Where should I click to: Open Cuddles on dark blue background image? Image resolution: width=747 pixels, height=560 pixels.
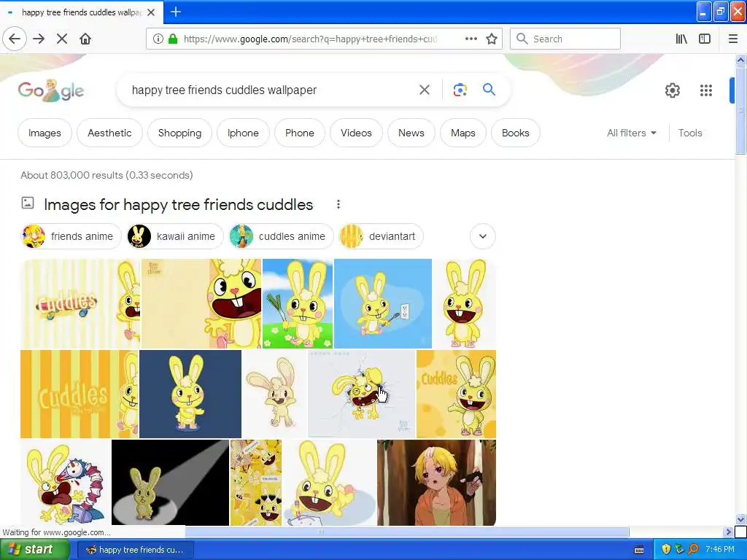190,394
